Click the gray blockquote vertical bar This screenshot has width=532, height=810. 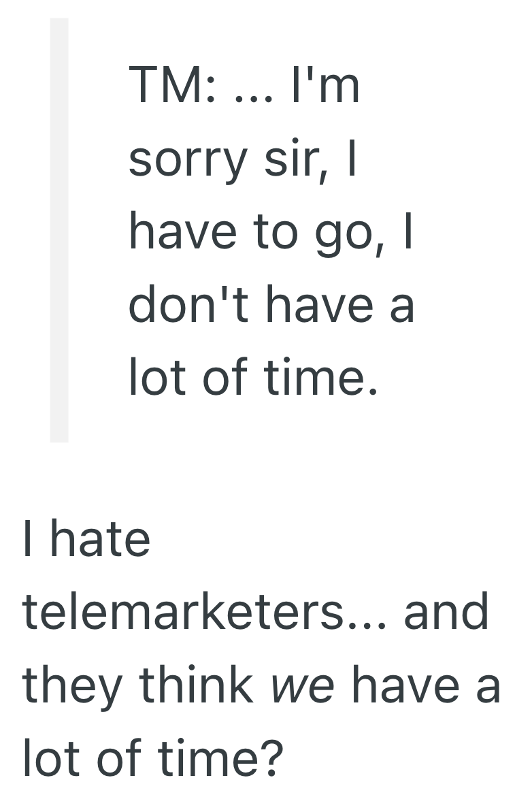coord(59,230)
